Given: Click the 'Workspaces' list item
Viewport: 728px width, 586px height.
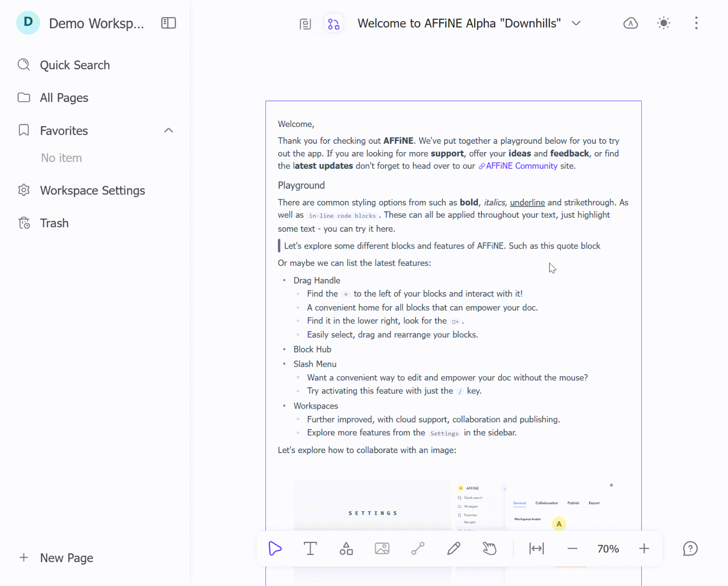Looking at the screenshot, I should [316, 406].
